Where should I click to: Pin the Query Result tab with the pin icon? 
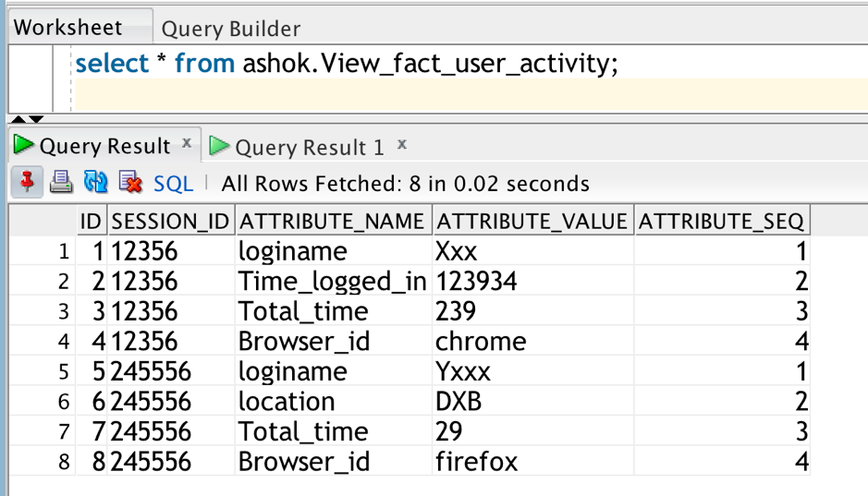[x=27, y=182]
